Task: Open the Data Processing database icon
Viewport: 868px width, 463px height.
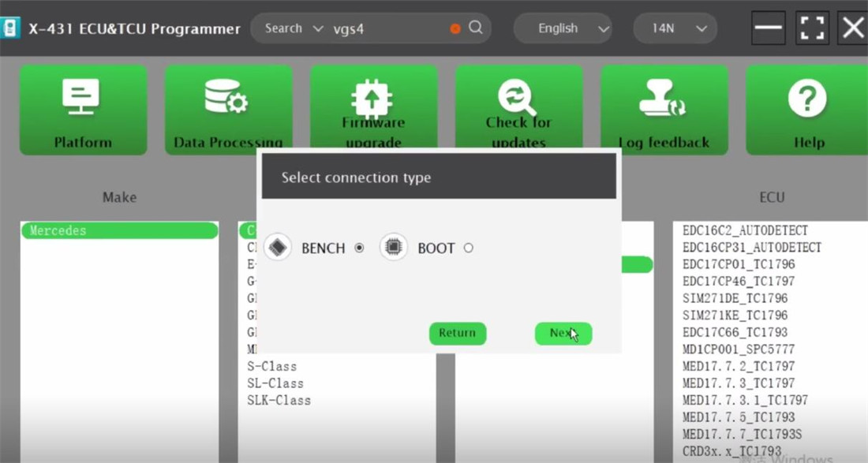Action: tap(226, 99)
